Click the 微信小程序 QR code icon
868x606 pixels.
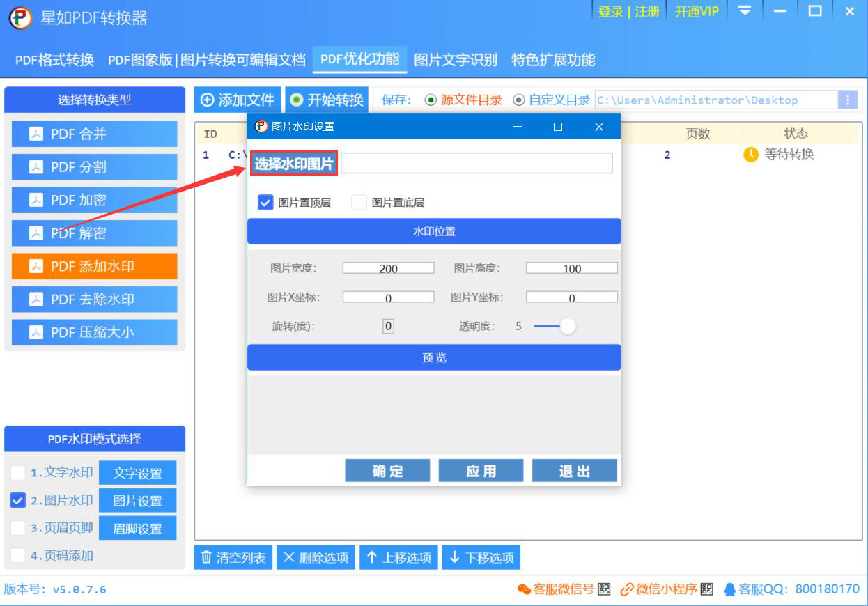(x=707, y=589)
